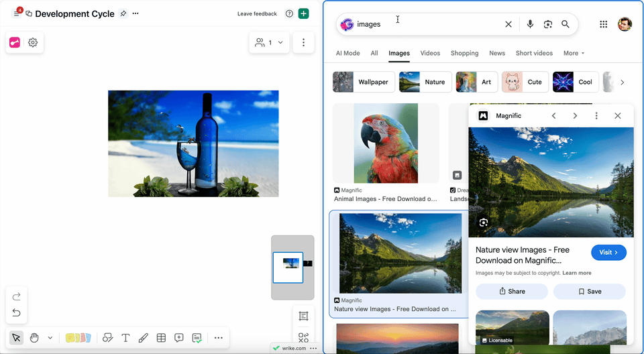
Task: Click Leave feedback link
Action: click(x=257, y=13)
